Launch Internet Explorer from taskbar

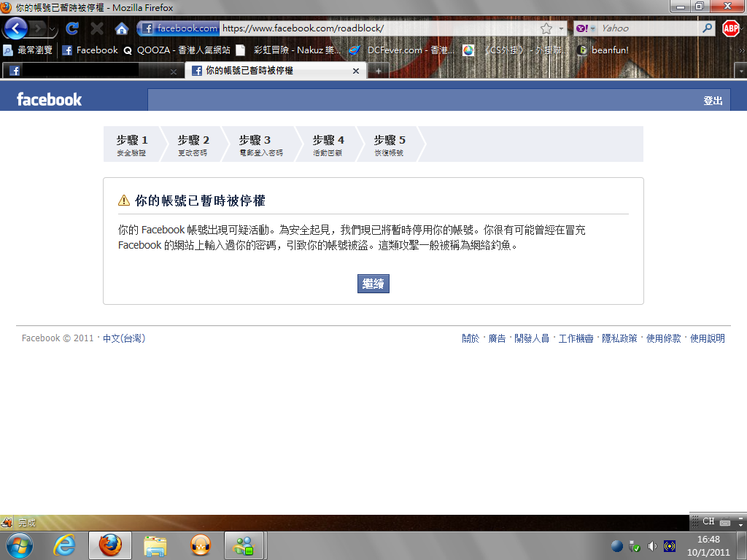(64, 545)
